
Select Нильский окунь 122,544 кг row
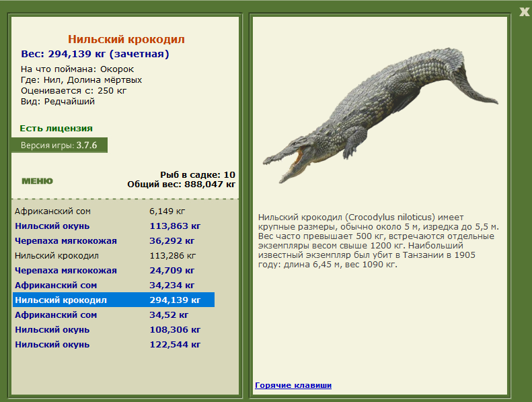(114, 345)
